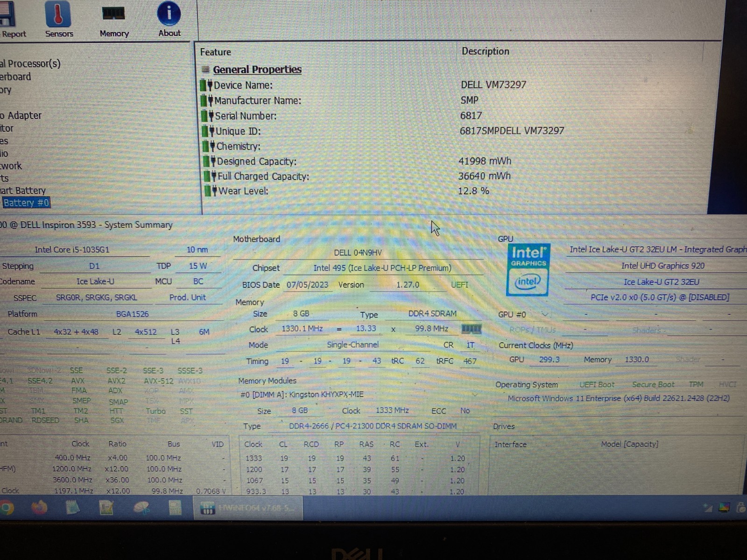Click the 0.7068 V VID value
The image size is (747, 560).
point(211,491)
